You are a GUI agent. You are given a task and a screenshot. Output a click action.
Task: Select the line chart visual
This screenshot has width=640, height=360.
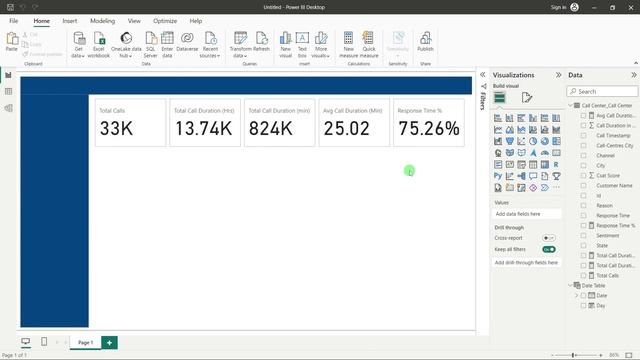(498, 130)
